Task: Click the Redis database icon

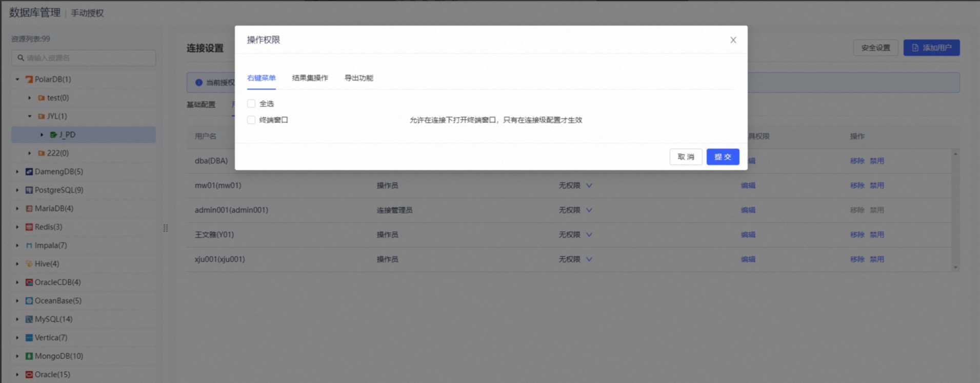Action: [29, 227]
